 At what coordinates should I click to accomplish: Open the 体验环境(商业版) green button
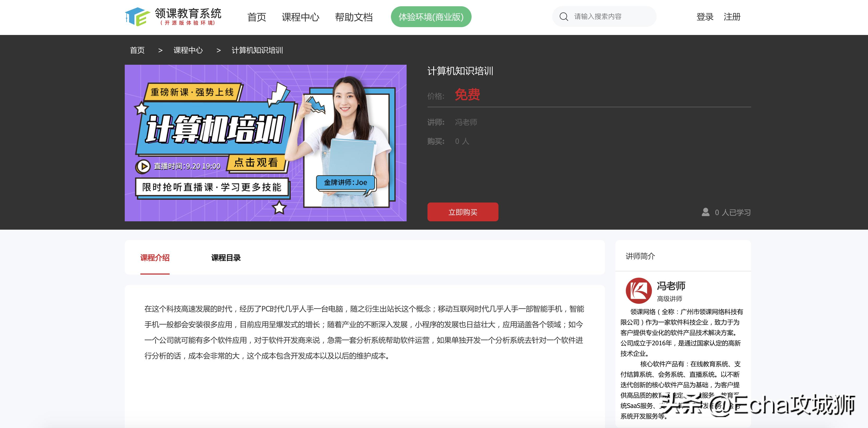tap(431, 16)
